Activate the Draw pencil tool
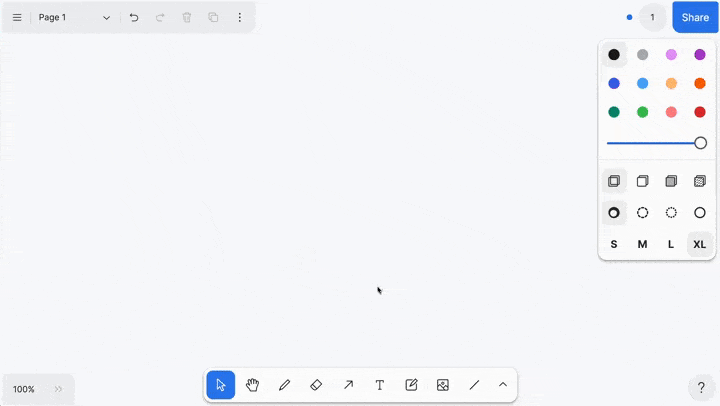720x406 pixels. pyautogui.click(x=284, y=385)
